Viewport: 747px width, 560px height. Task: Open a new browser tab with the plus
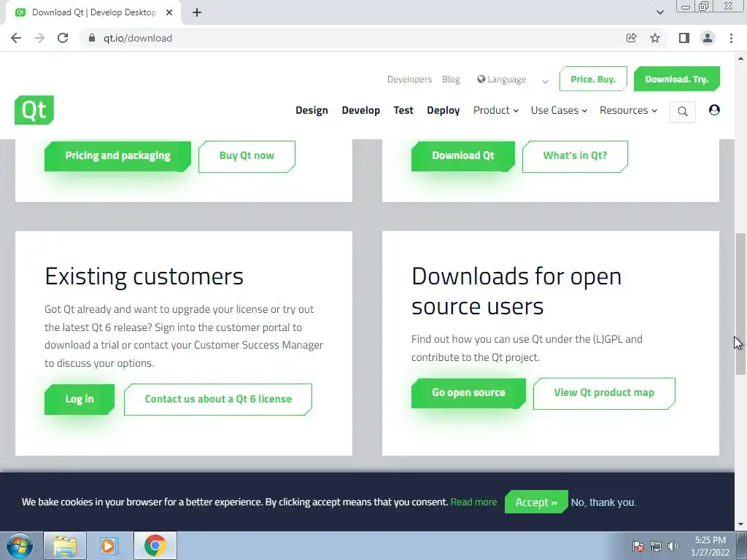[197, 12]
